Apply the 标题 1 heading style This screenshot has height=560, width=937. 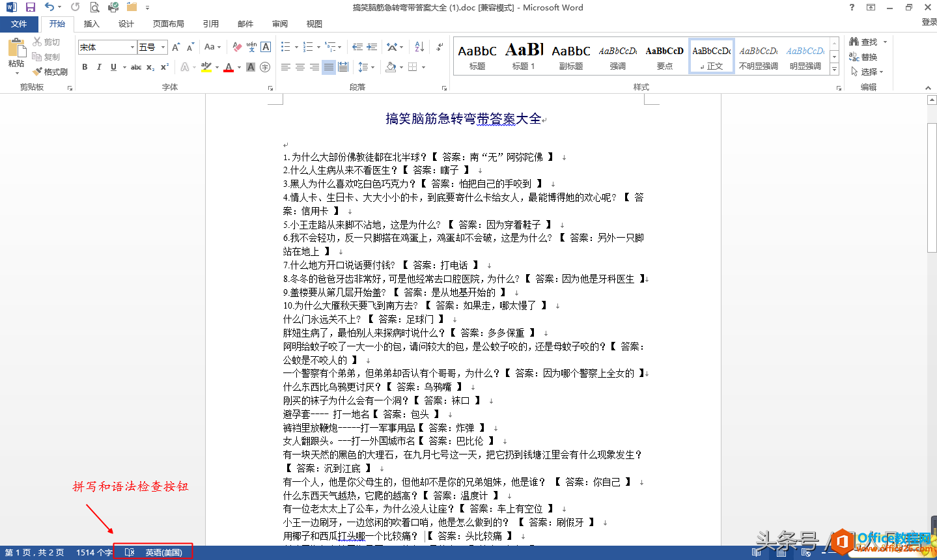[x=524, y=56]
